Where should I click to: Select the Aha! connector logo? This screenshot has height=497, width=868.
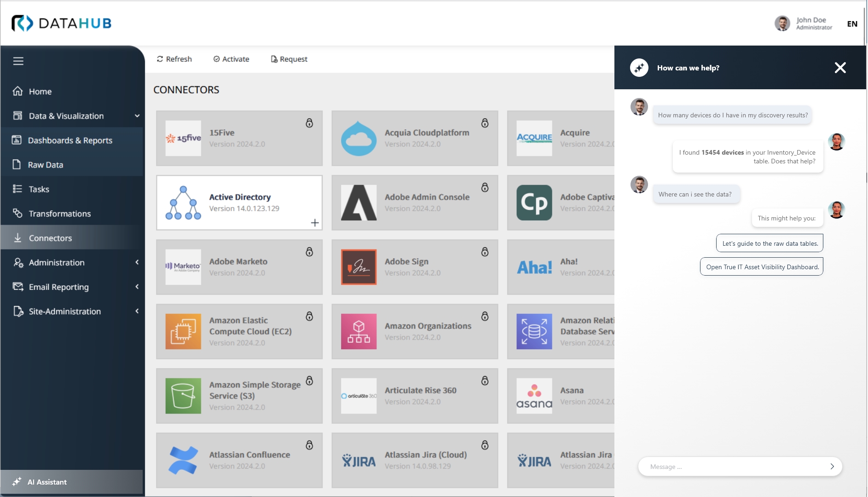tap(534, 267)
